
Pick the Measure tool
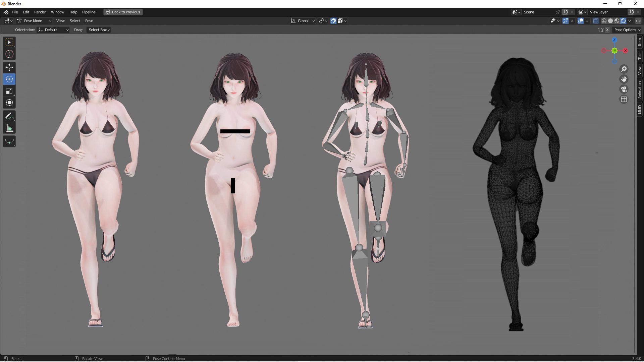click(9, 128)
